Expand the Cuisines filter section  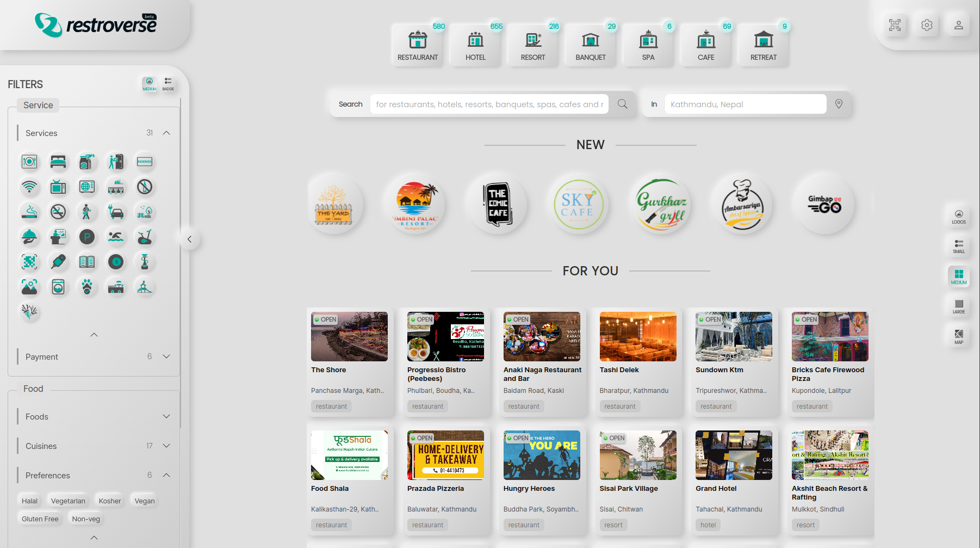(x=166, y=446)
